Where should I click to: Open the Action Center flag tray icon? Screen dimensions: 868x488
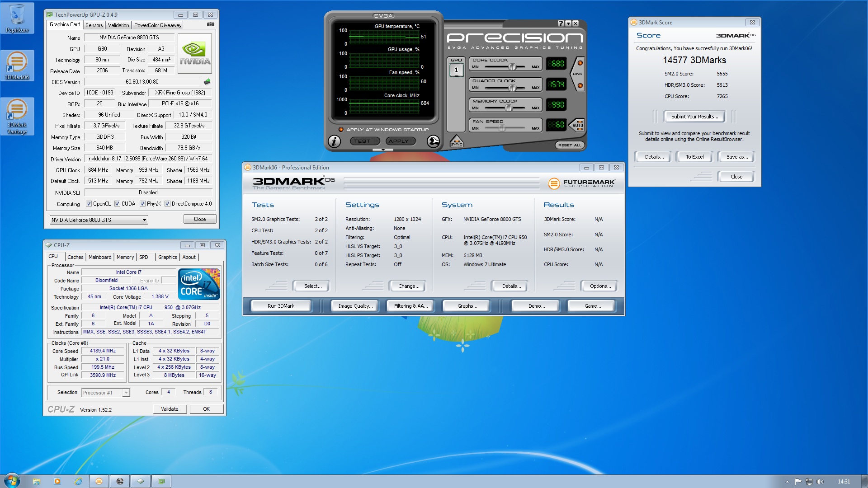(798, 482)
